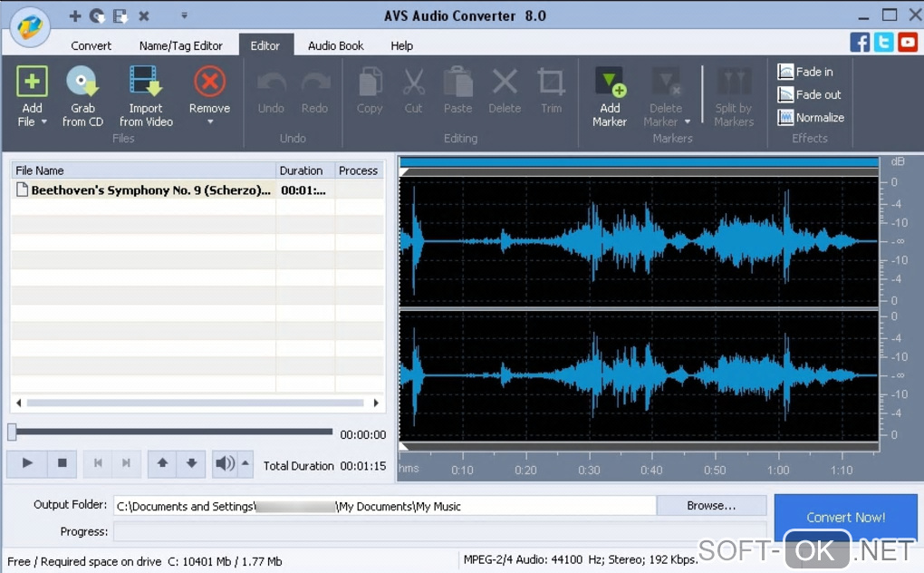This screenshot has height=573, width=924.
Task: Select the Trim tool
Action: click(x=552, y=91)
